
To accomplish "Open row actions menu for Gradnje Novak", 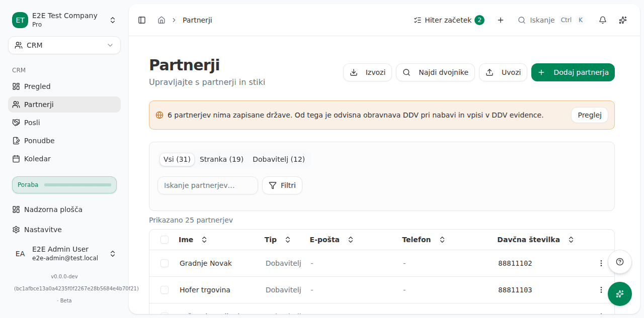I will (x=601, y=263).
